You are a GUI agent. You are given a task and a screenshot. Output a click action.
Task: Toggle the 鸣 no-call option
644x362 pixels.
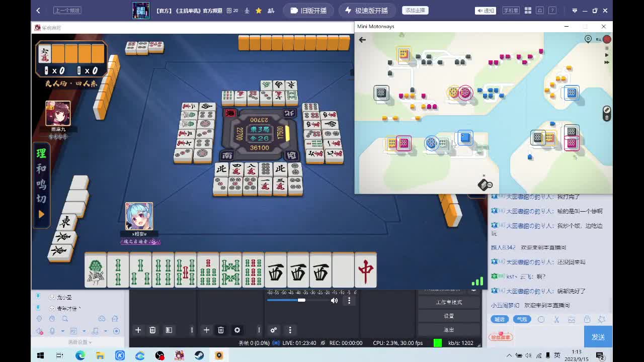pos(41,184)
